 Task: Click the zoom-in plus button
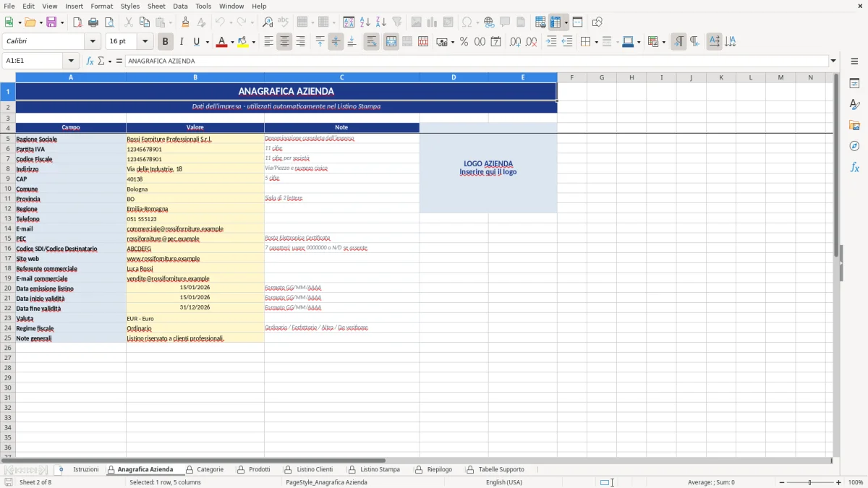coord(839,482)
